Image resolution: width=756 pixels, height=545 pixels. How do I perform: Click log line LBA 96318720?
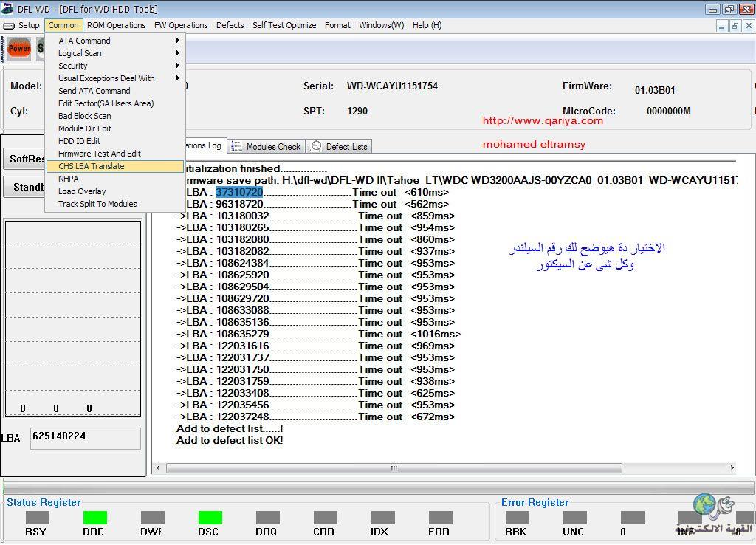(317, 204)
